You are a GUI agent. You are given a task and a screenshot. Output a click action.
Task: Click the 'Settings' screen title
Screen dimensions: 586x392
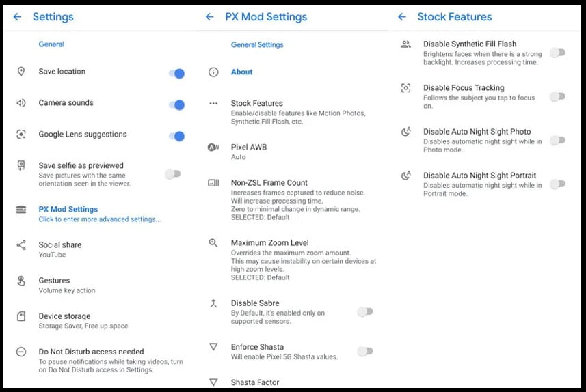click(53, 17)
